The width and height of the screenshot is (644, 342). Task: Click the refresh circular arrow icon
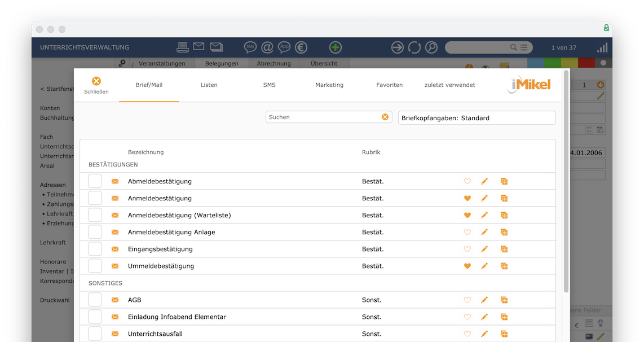[414, 47]
